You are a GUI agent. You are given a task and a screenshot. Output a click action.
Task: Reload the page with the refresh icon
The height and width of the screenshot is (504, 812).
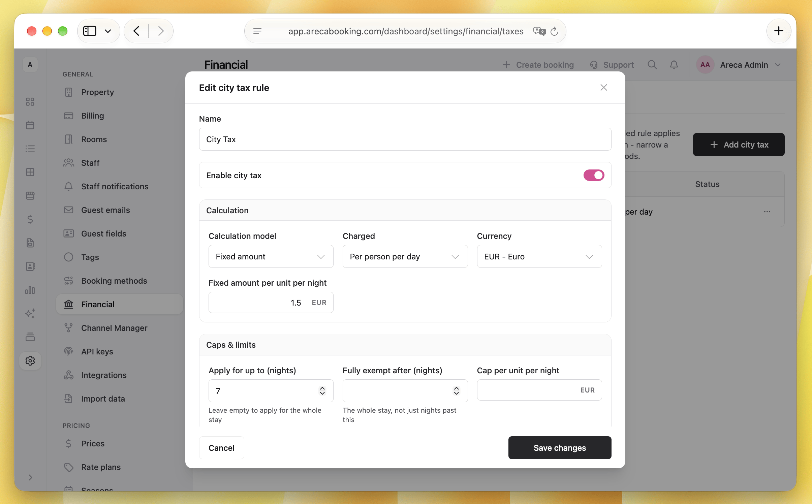click(554, 31)
